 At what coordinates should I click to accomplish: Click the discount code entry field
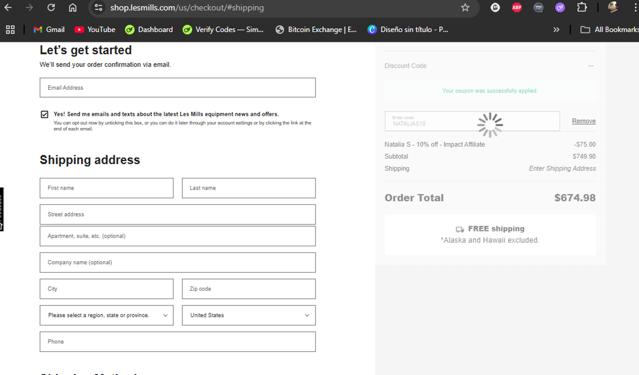click(x=472, y=121)
